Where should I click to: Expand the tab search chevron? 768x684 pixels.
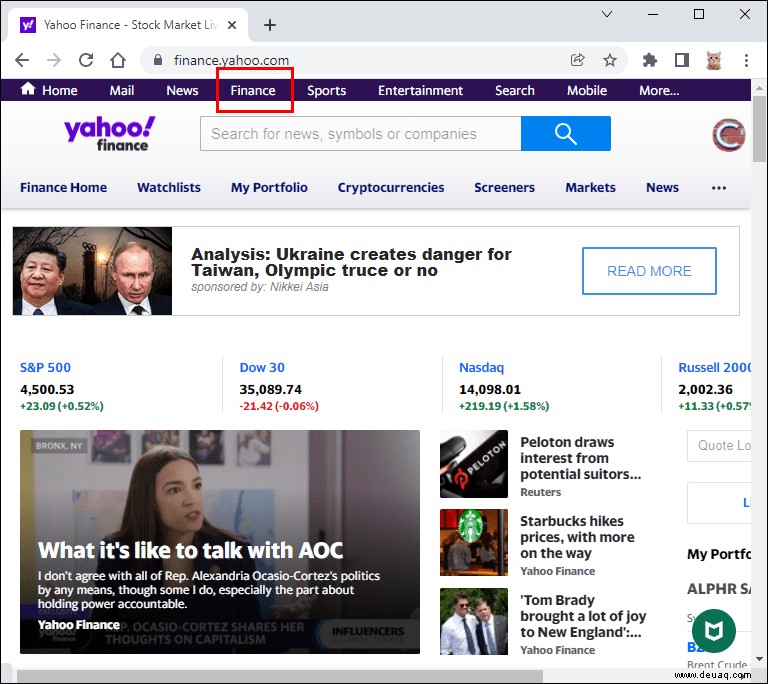click(607, 14)
